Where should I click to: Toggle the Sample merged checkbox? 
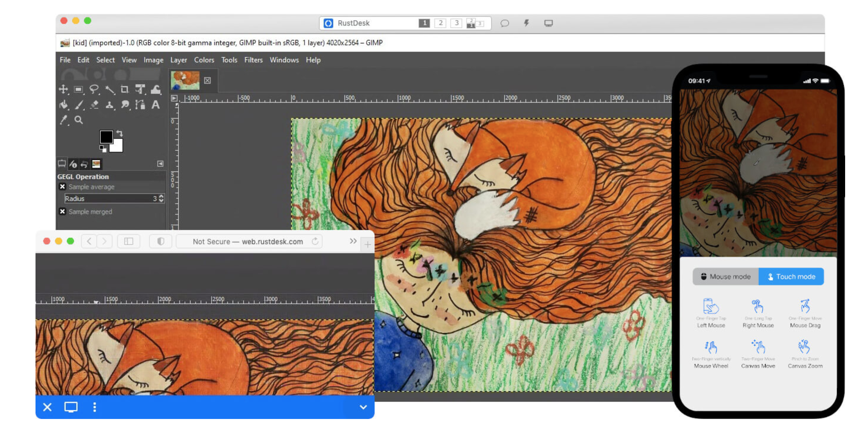click(x=62, y=212)
